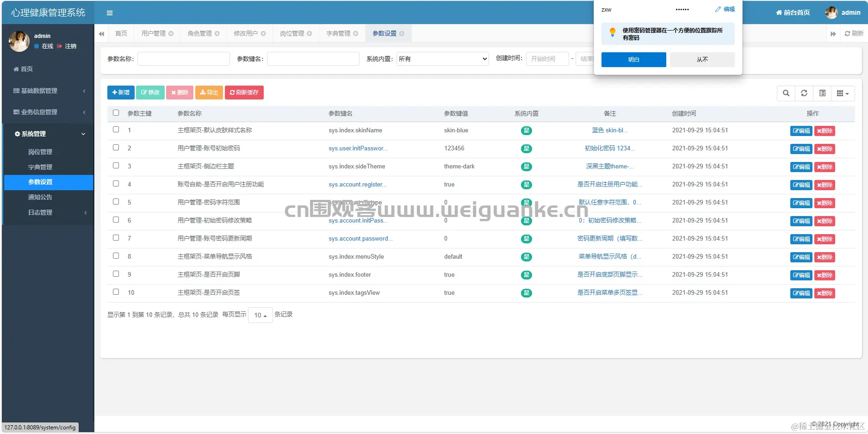Viewport: 868px width, 434px height.
Task: Click the 是 badge in row 10
Action: coord(527,293)
